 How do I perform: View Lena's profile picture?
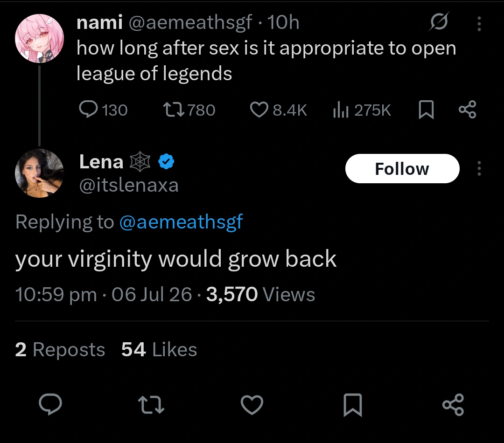[40, 173]
